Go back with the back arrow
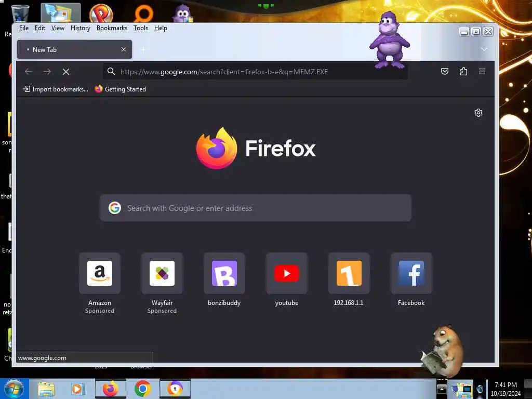The height and width of the screenshot is (399, 532). click(29, 72)
